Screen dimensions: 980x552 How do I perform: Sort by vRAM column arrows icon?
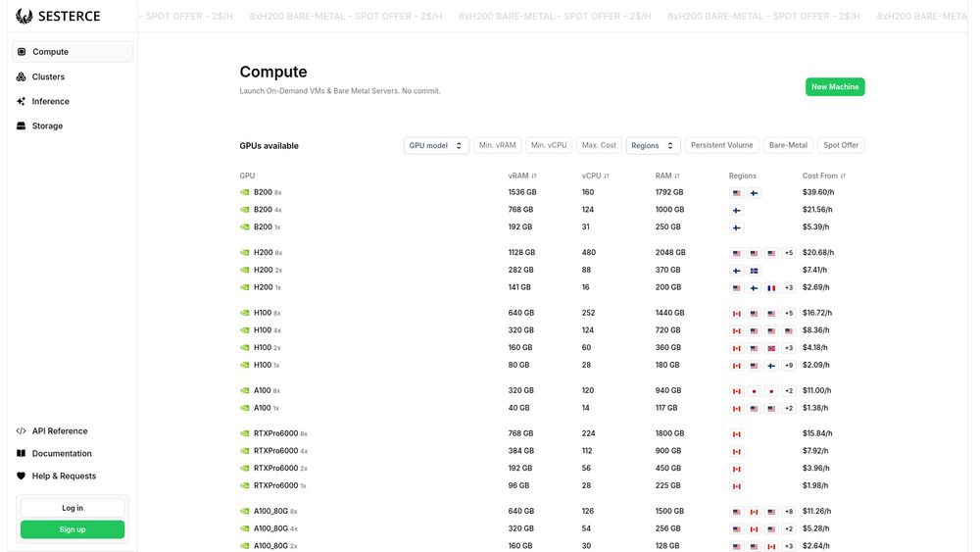(x=534, y=176)
